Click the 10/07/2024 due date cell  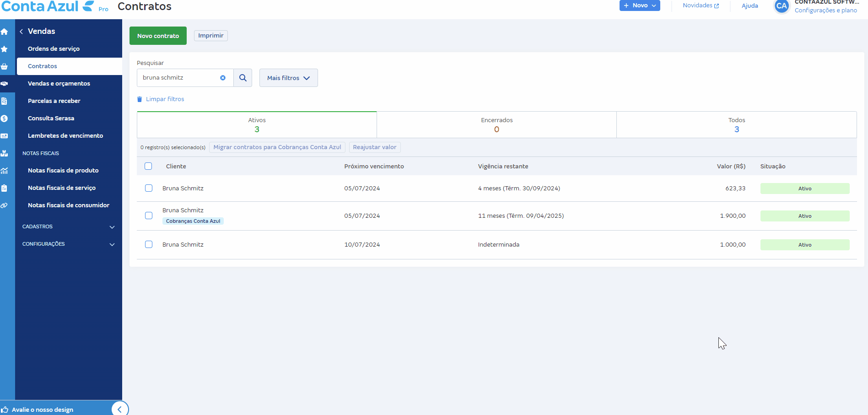362,245
